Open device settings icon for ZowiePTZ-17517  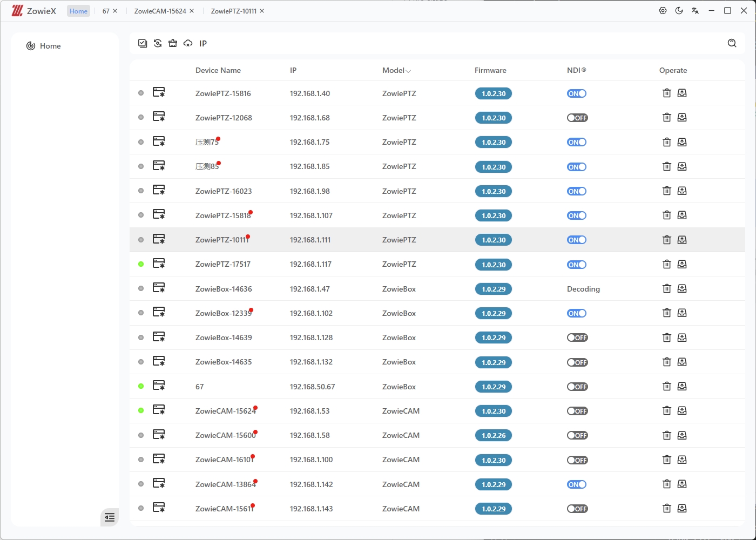pos(159,264)
